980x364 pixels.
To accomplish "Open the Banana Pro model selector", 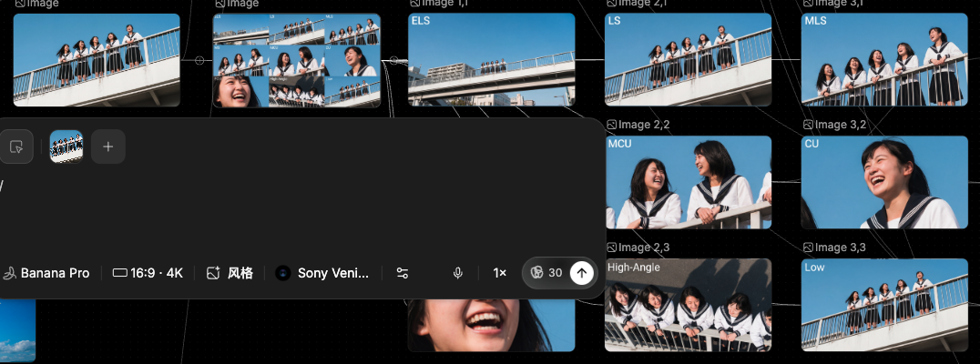I will coord(47,273).
